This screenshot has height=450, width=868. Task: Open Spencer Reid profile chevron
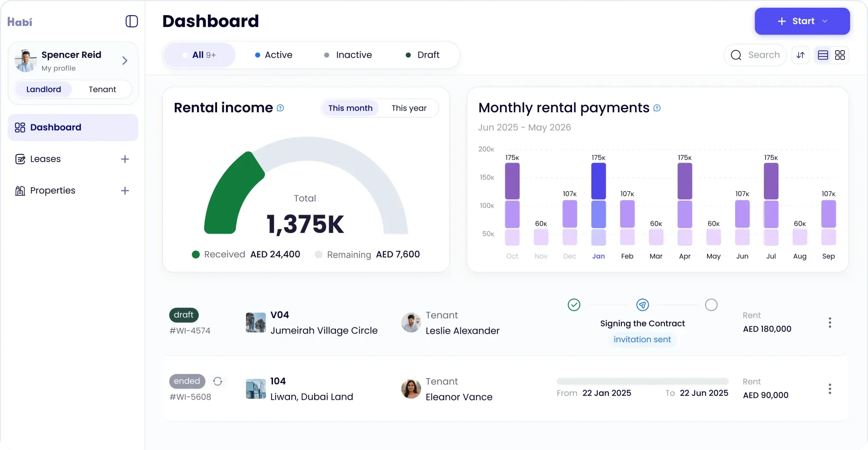coord(125,61)
